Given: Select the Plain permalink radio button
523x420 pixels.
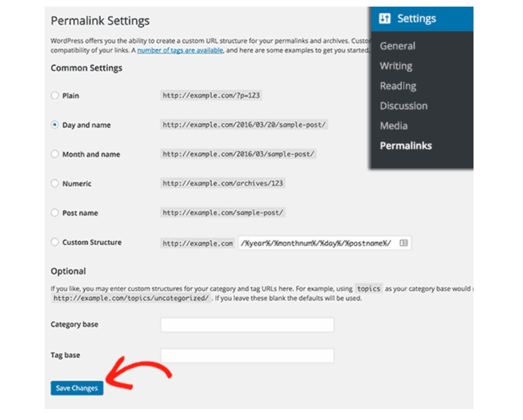Looking at the screenshot, I should pyautogui.click(x=54, y=95).
